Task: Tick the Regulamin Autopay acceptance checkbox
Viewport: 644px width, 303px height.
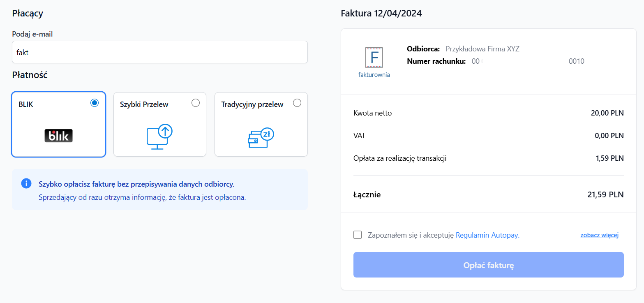Action: point(358,235)
